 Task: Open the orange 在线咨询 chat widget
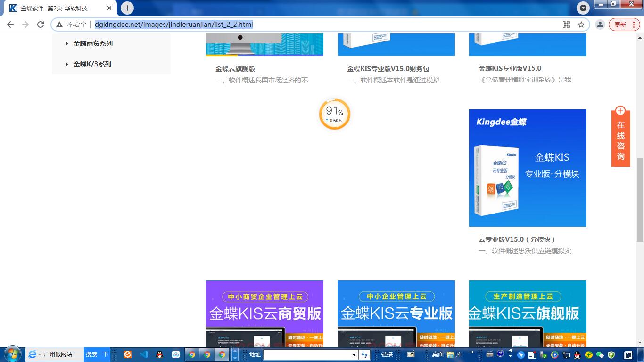[620, 136]
